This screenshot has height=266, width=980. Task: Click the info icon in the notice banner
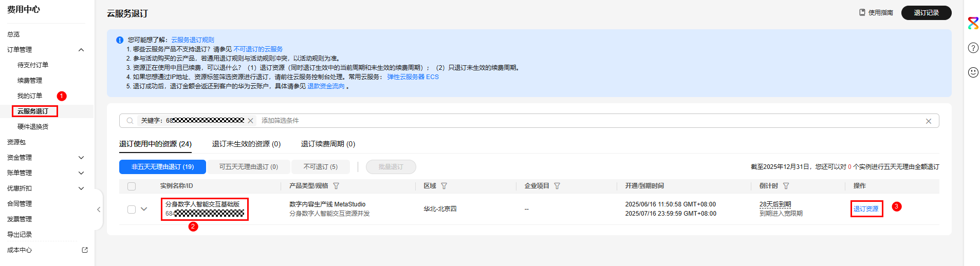pos(120,40)
